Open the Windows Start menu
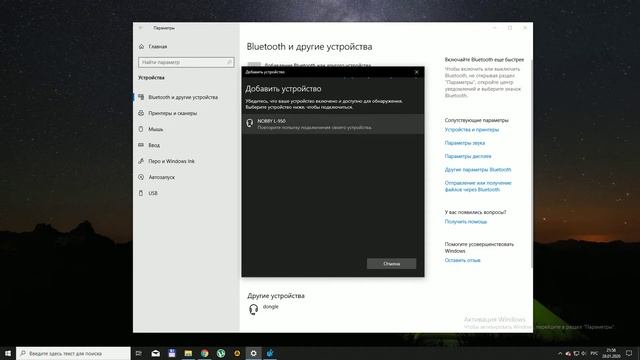The height and width of the screenshot is (360, 640). click(8, 353)
